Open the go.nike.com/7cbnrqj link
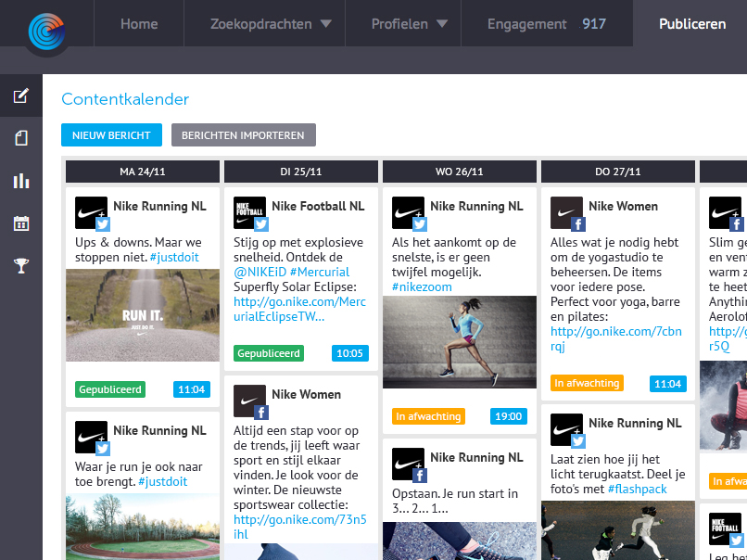Image resolution: width=747 pixels, height=560 pixels. (615, 339)
